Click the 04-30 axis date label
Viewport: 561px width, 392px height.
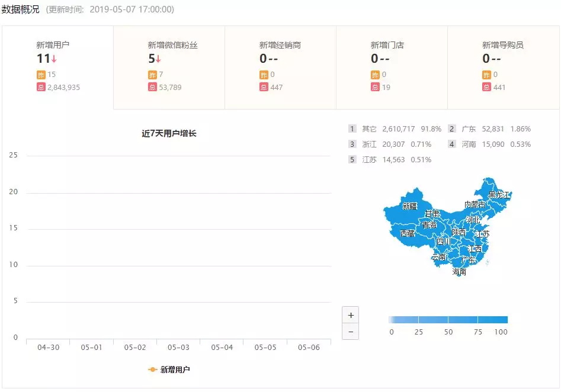pyautogui.click(x=49, y=347)
